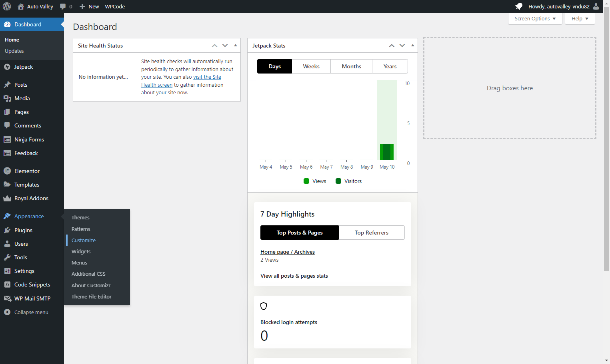Open WPCode in the admin bar
This screenshot has width=610, height=364.
click(x=115, y=6)
